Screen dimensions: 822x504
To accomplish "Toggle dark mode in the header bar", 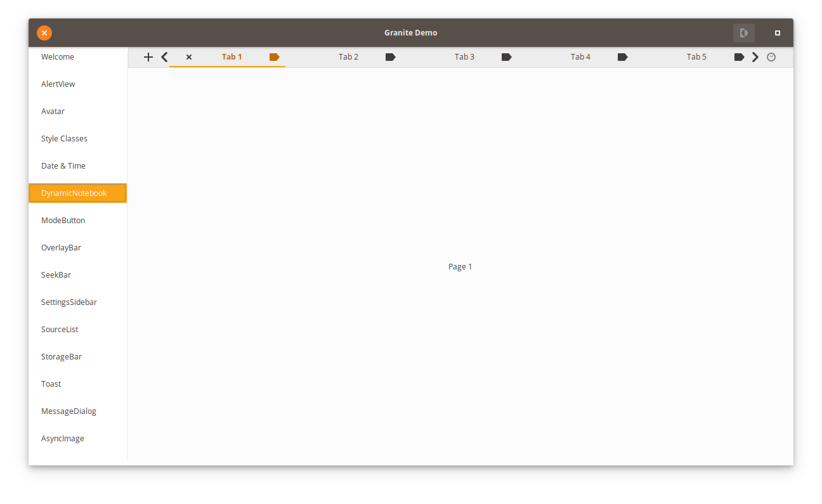I will [x=743, y=32].
